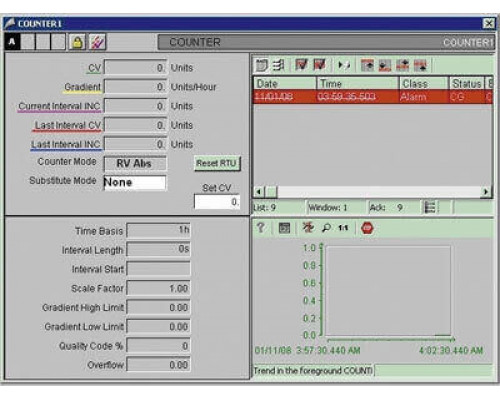500x400 pixels.
Task: Click the Quality Code % field
Action: [159, 346]
